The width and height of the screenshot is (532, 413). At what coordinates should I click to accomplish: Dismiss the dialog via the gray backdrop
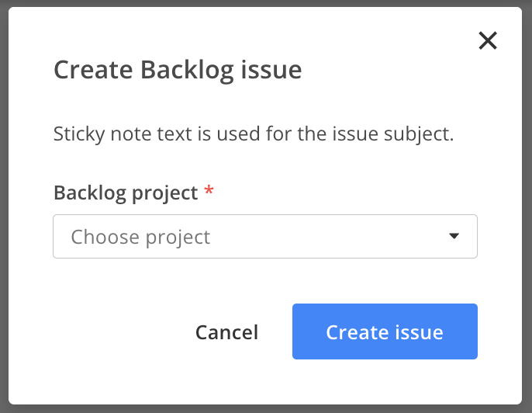(3, 203)
